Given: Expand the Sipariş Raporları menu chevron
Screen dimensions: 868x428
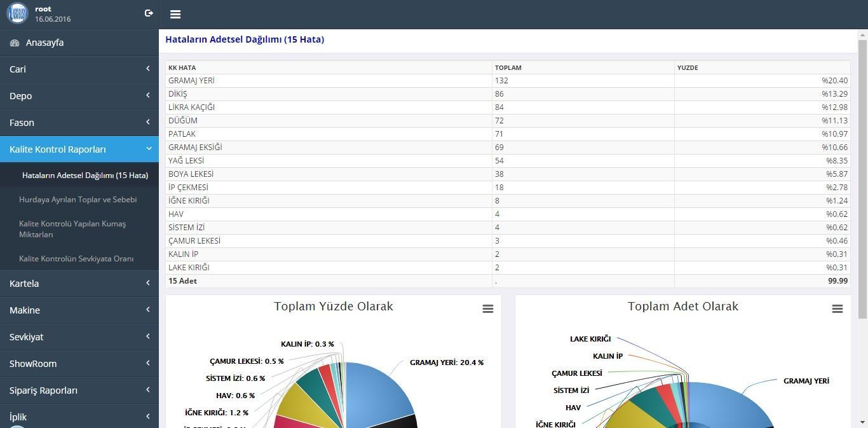Looking at the screenshot, I should tap(148, 390).
